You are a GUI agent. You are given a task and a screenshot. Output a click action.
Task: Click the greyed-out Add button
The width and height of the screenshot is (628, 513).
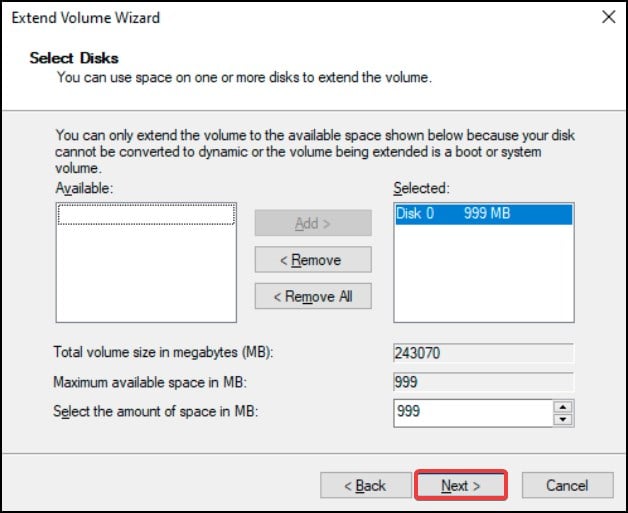click(313, 223)
